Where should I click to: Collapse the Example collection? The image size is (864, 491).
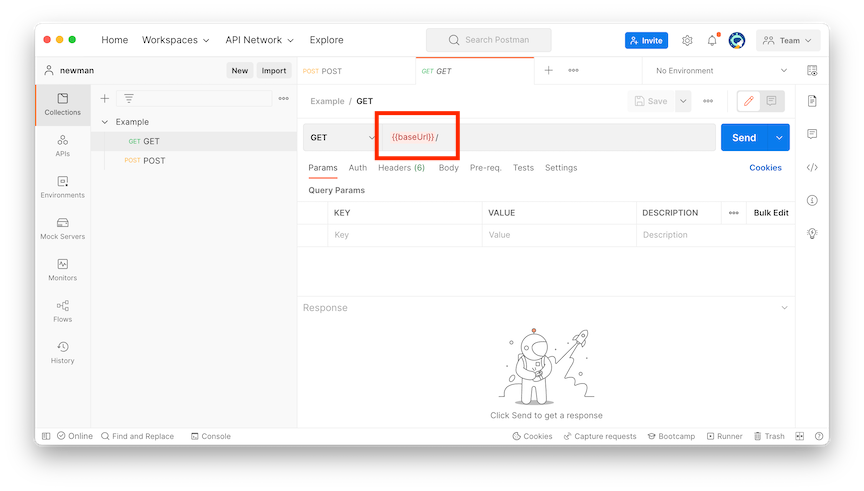click(x=105, y=122)
